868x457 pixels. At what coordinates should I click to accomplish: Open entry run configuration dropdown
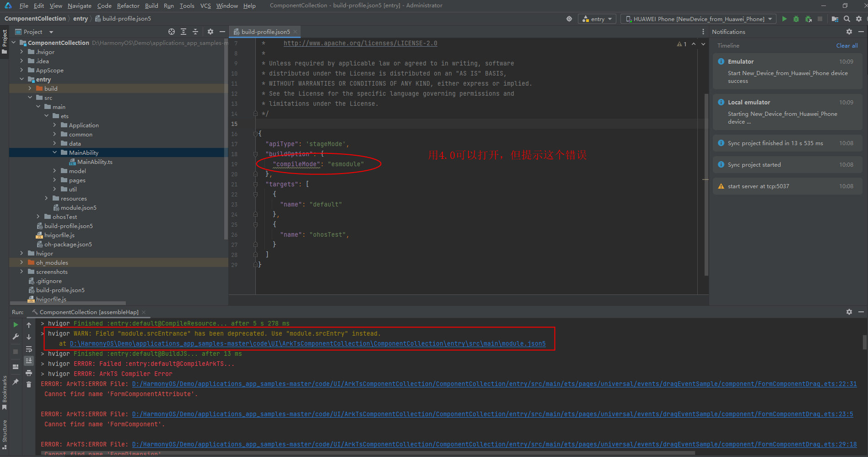point(598,19)
